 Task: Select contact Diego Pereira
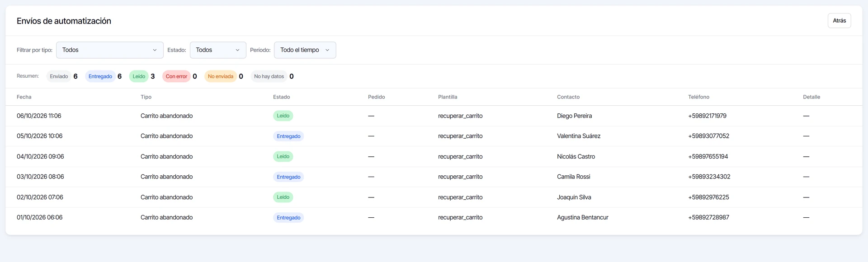[574, 116]
